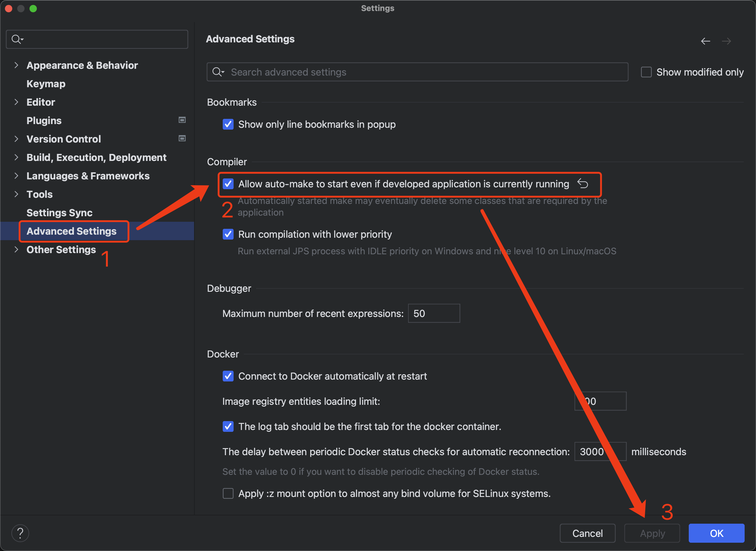The image size is (756, 551).
Task: Open search history via magnifier in advanced settings search
Action: [x=218, y=72]
